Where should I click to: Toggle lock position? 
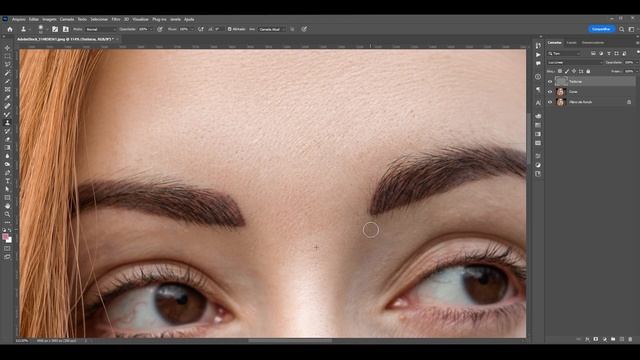pos(574,71)
